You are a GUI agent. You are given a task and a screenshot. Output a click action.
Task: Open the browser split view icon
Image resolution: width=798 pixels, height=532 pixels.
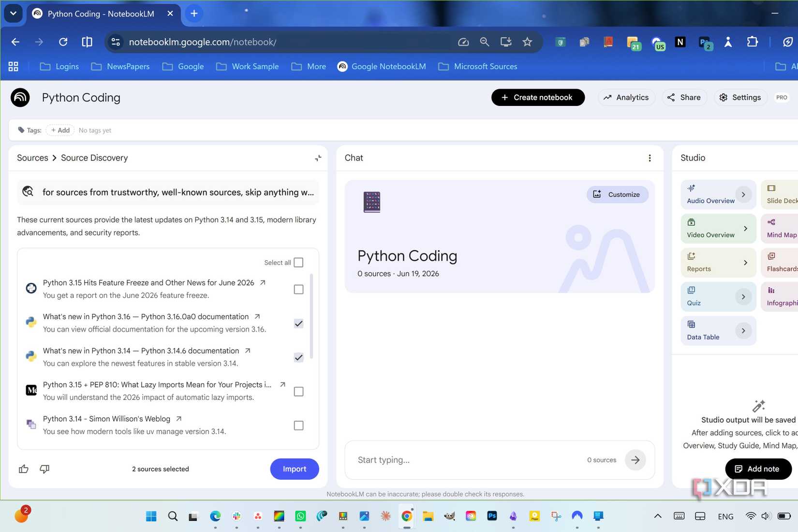[87, 42]
